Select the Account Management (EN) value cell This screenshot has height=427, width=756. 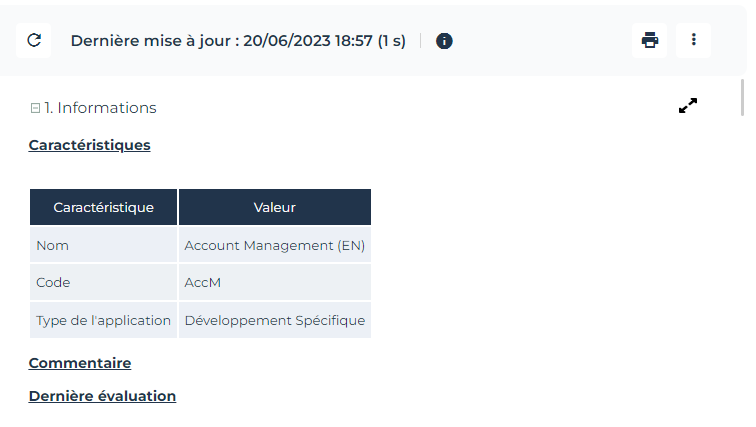[x=275, y=245]
